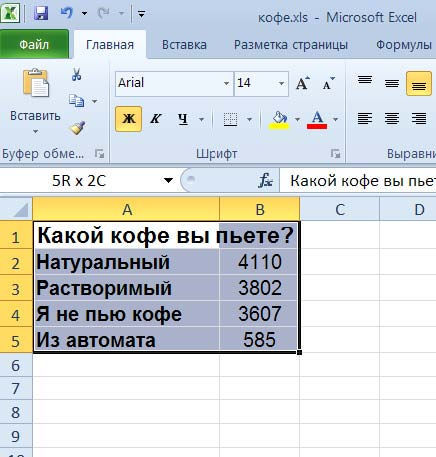Viewport: 436px width, 457px height.
Task: Click the insert function fx button
Action: click(x=265, y=181)
